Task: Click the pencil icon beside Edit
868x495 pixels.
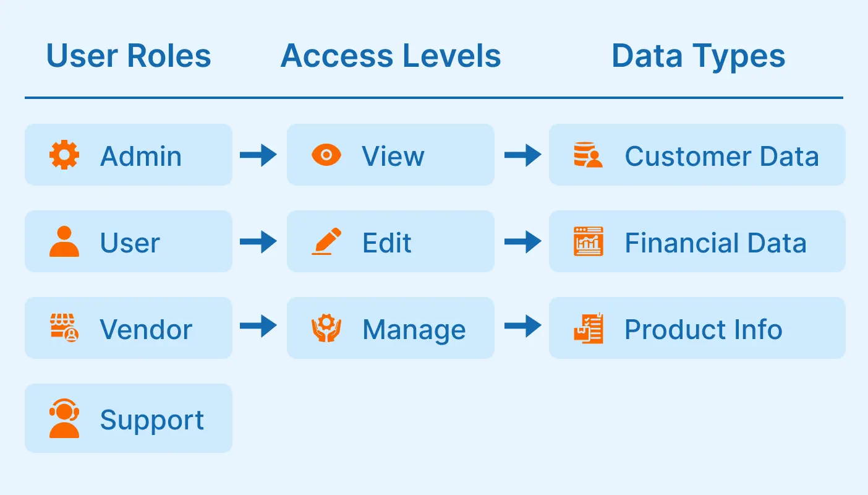Action: point(326,241)
